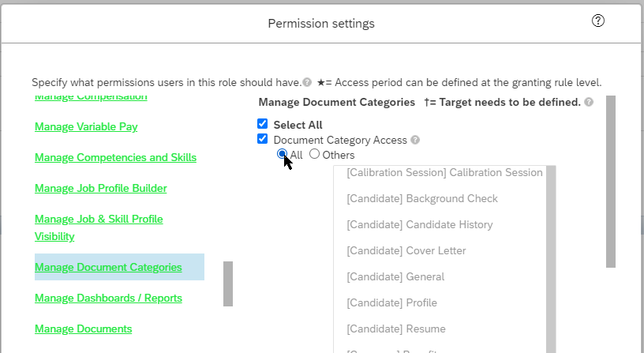Viewport: 644px width, 353px height.
Task: Select the Others radio button
Action: point(314,154)
